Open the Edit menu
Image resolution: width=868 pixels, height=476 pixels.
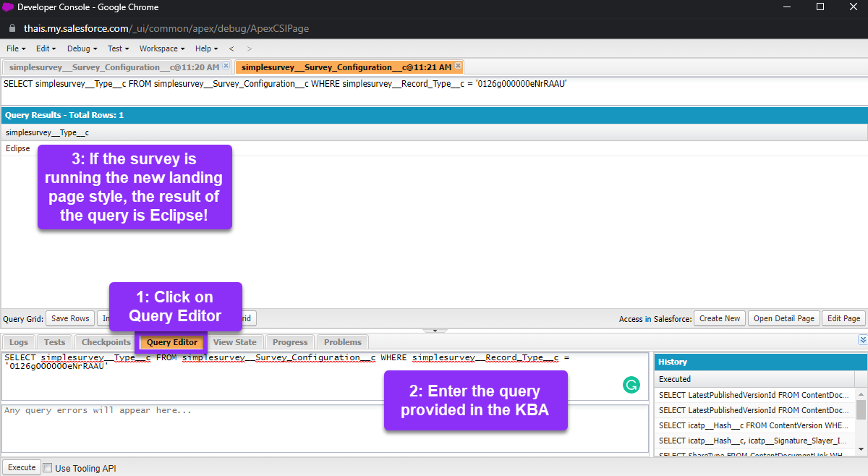(x=46, y=48)
